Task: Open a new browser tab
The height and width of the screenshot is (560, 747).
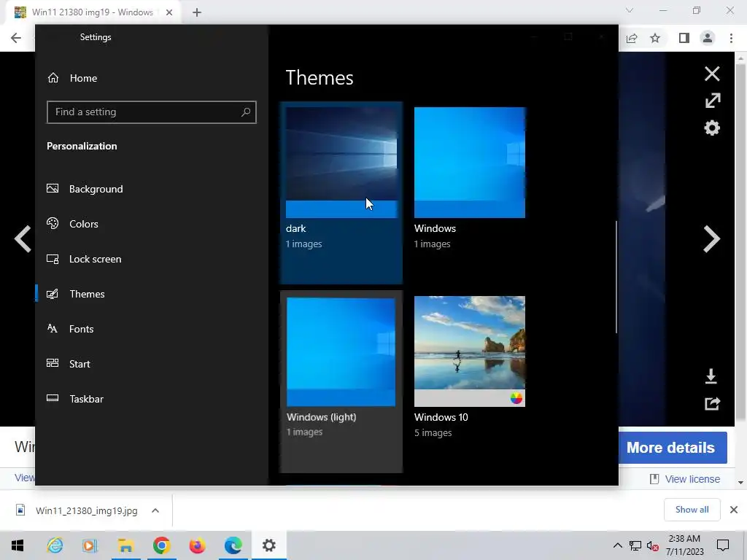Action: (197, 12)
